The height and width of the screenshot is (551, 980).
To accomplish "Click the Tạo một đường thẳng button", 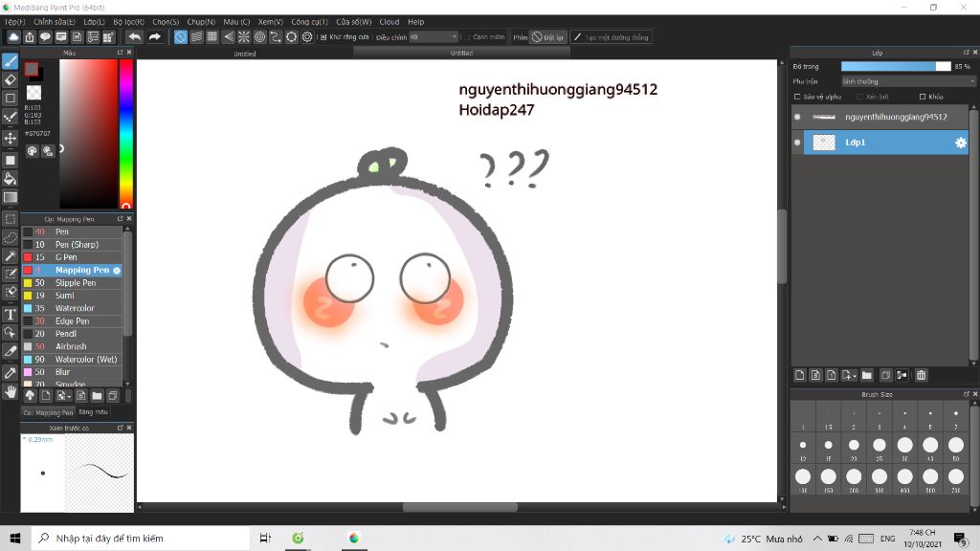I will pyautogui.click(x=612, y=37).
